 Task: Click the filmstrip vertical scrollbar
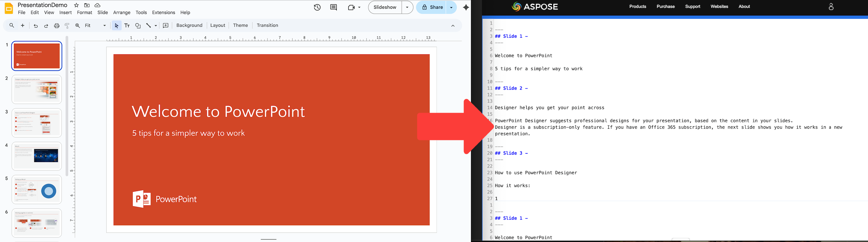[67, 106]
